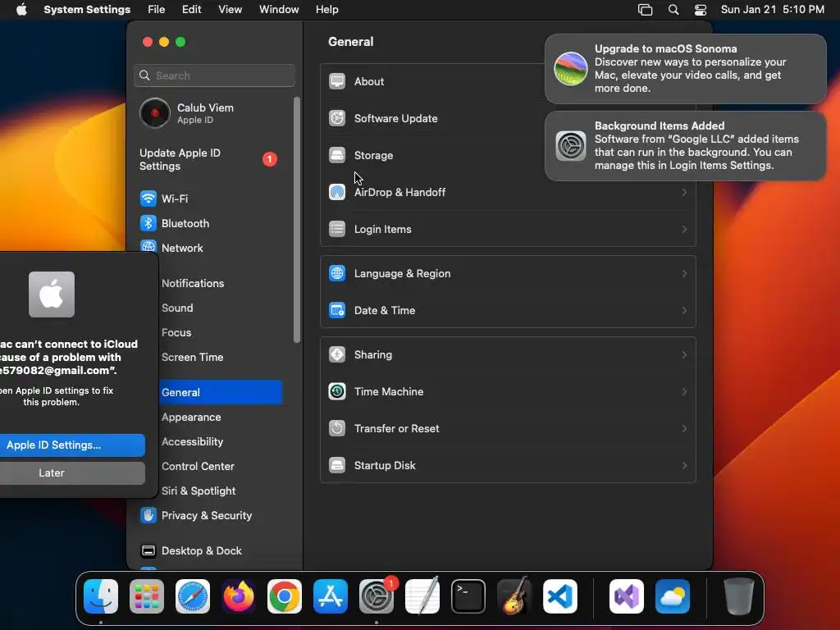Click the Storage drive icon
Image resolution: width=840 pixels, height=630 pixels.
337,155
